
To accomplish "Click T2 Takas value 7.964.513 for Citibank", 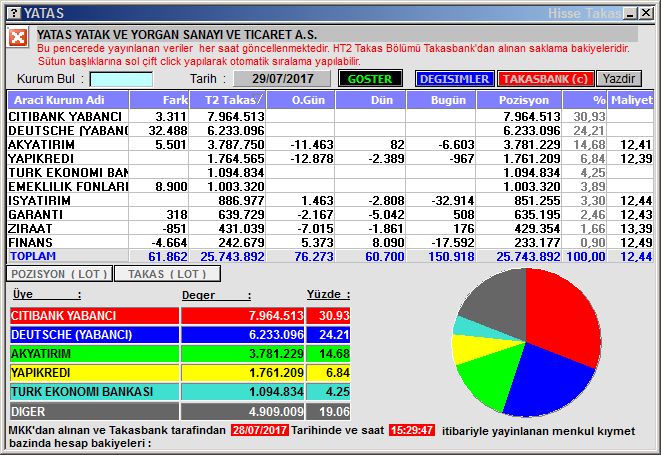I will [x=236, y=117].
